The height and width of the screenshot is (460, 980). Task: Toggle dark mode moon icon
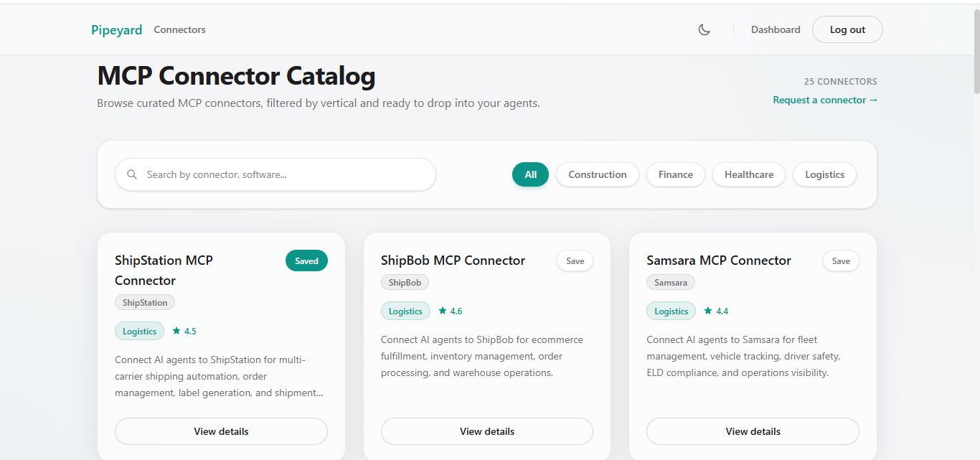click(705, 29)
